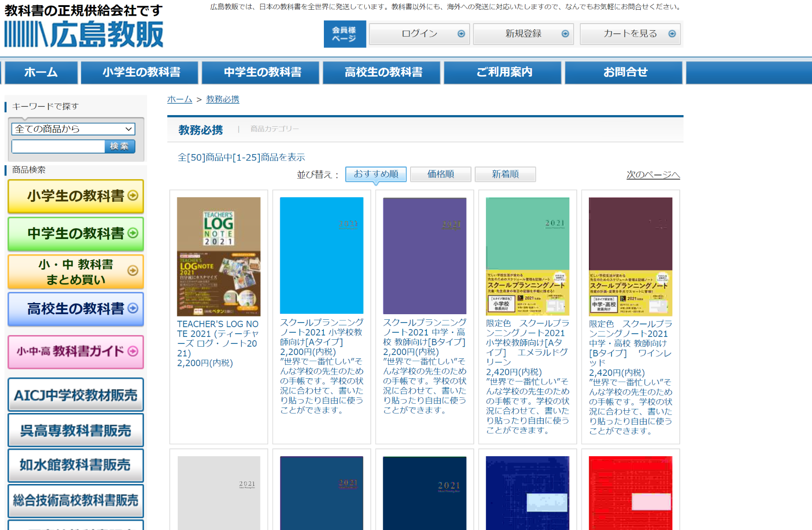
Task: Click arrow icon on 小中高 教科書ガイド banner
Action: click(133, 351)
